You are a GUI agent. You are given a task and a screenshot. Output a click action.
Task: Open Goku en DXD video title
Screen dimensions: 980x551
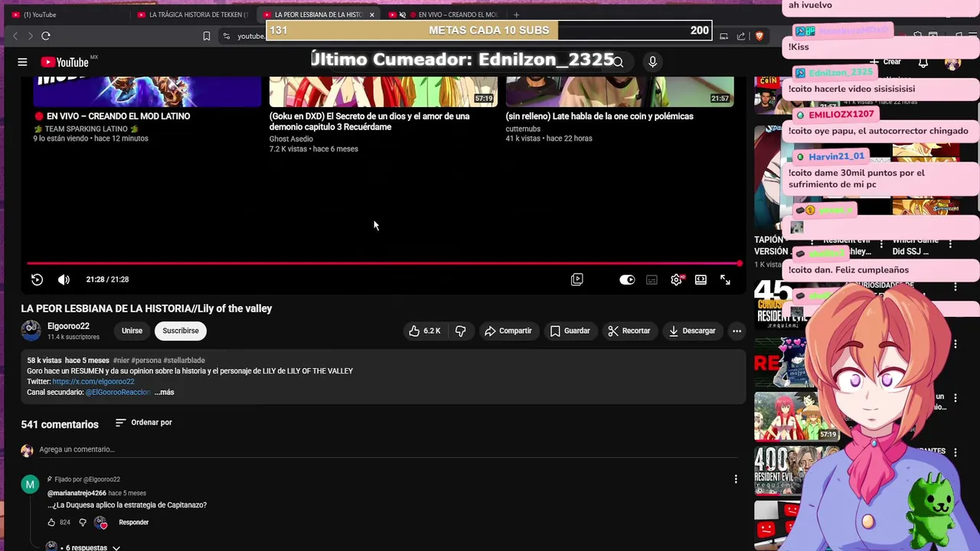[370, 122]
